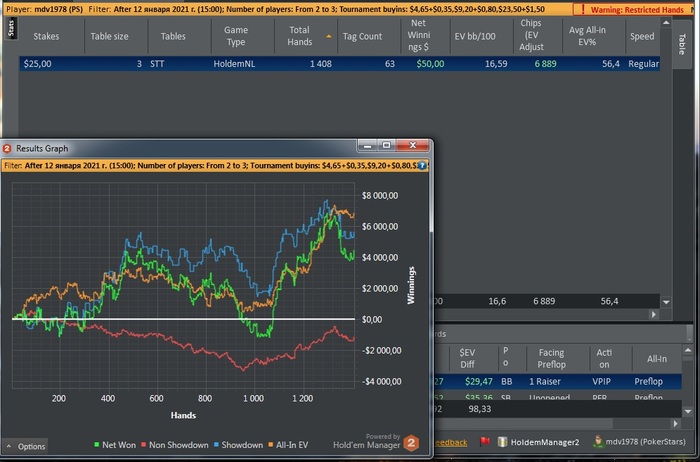Open the Stats side tab
Image resolution: width=700 pixels, height=462 pixels.
[11, 28]
